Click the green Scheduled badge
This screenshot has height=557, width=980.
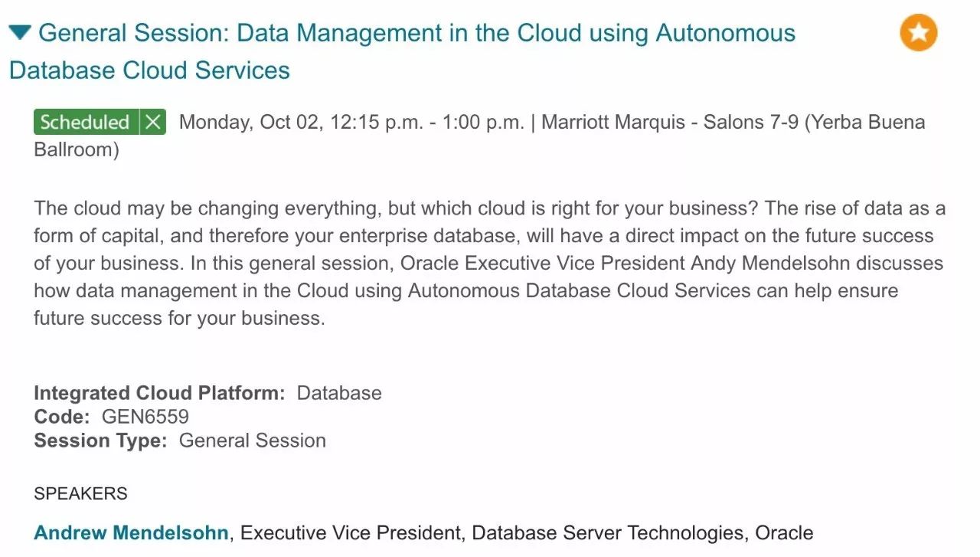(x=85, y=123)
